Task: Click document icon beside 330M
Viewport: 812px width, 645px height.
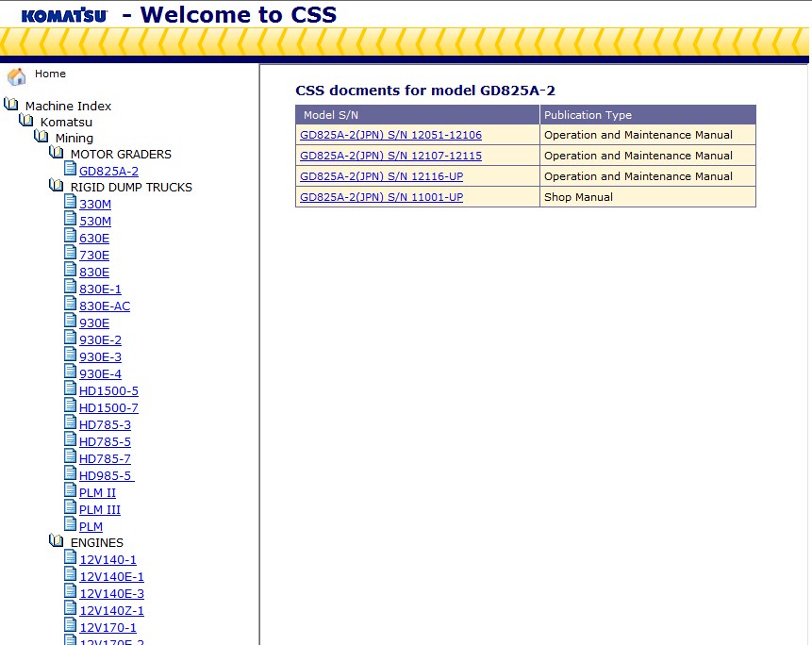Action: click(71, 202)
